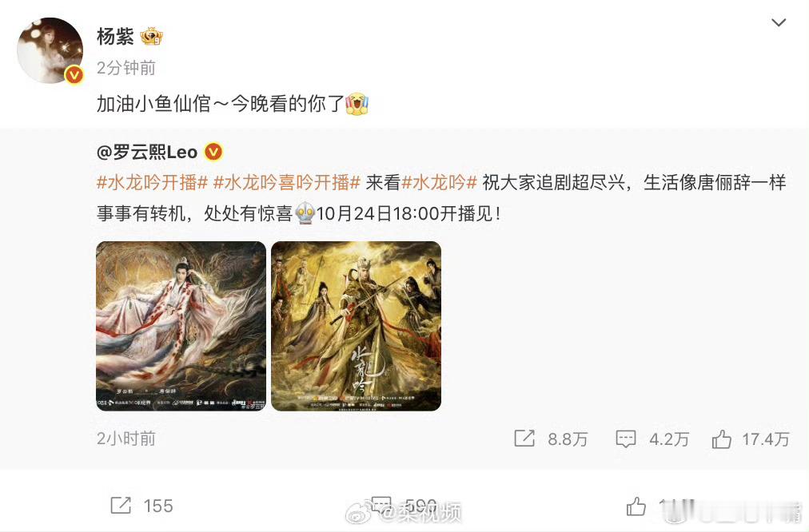
Task: Open comments on 杨紫's post
Action: tap(381, 505)
